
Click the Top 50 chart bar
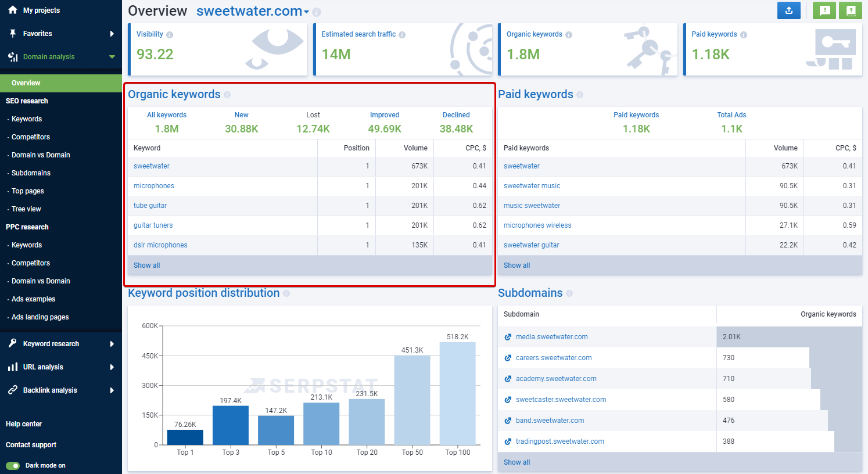[412, 400]
